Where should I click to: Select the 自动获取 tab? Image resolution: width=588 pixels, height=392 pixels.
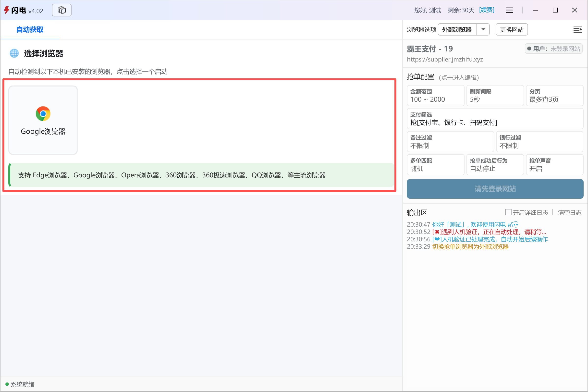point(30,29)
